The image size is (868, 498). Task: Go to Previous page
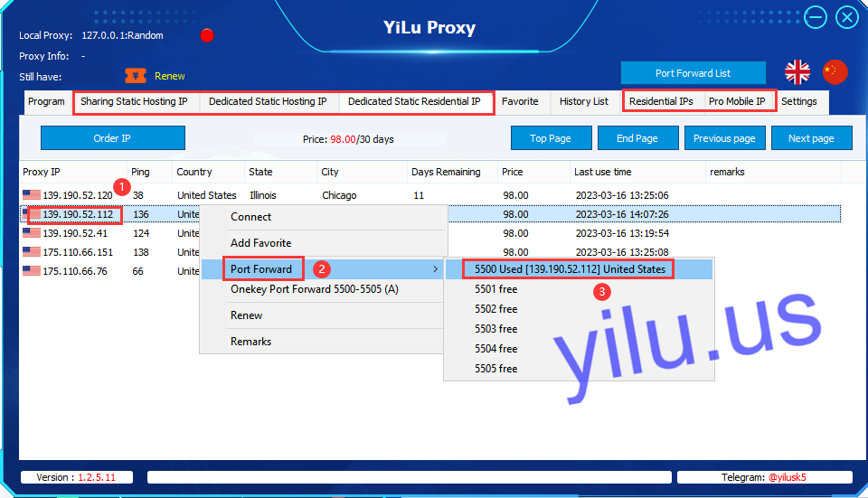[724, 137]
